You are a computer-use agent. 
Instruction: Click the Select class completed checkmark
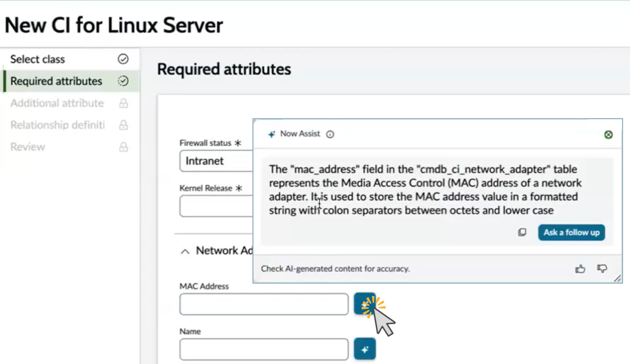pos(123,59)
